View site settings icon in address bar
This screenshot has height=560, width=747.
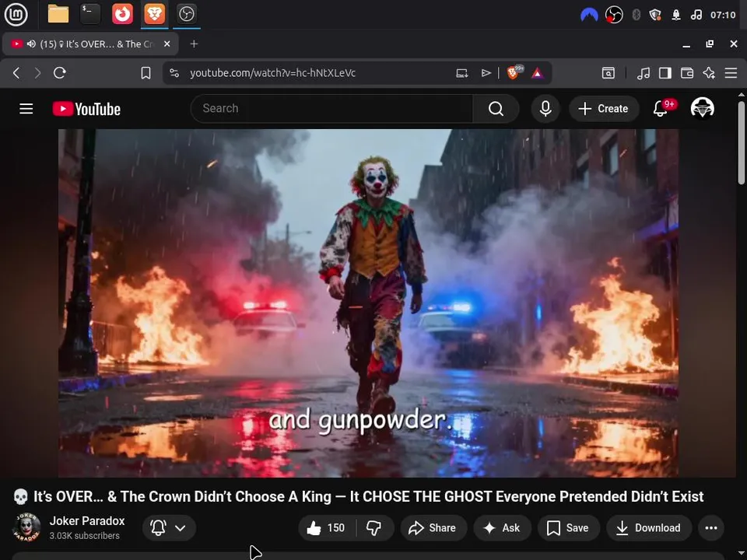[174, 73]
